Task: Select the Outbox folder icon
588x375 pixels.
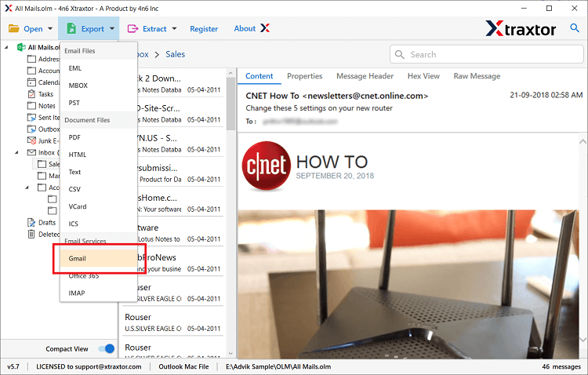Action: point(31,129)
